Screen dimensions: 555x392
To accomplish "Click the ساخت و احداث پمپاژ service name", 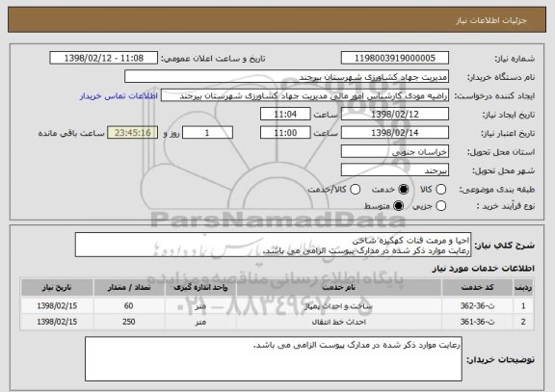I will tap(339, 305).
